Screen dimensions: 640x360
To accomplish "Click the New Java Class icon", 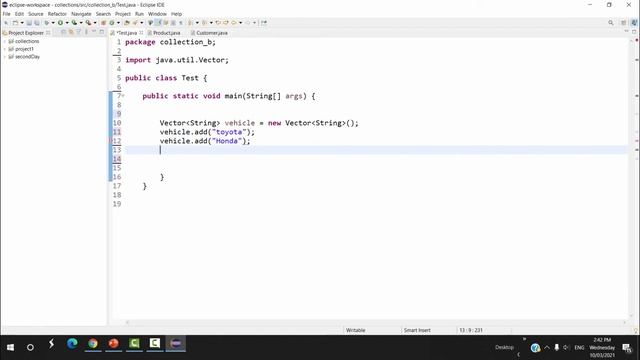I will 112,23.
